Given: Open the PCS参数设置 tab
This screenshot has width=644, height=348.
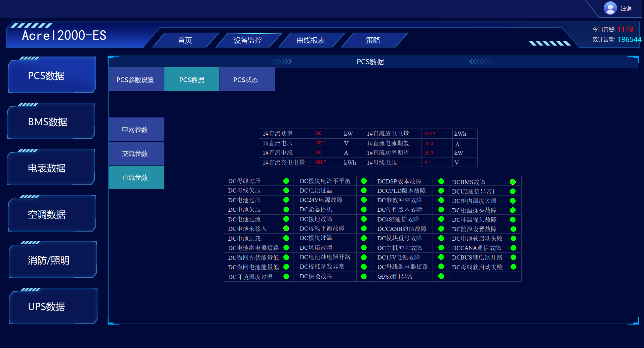Looking at the screenshot, I should [136, 79].
